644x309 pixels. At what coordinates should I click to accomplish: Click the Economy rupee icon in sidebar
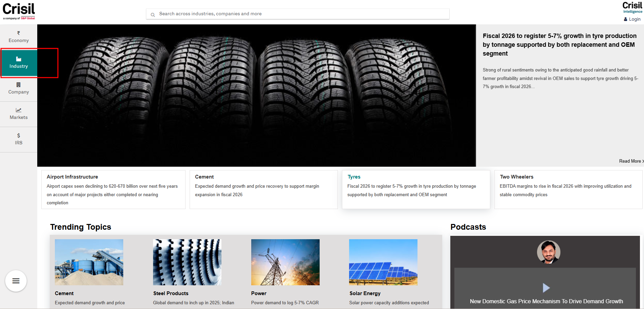(19, 33)
